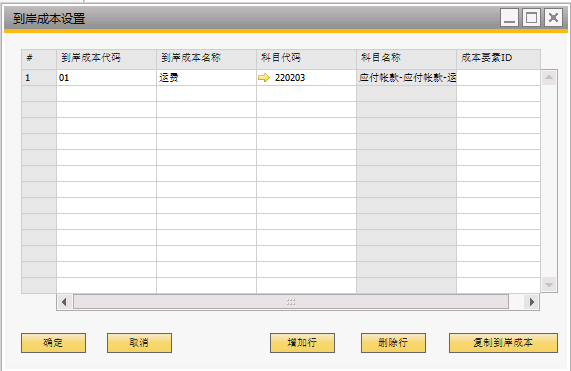Click the 科目代码 column header
The image size is (571, 371).
[306, 59]
